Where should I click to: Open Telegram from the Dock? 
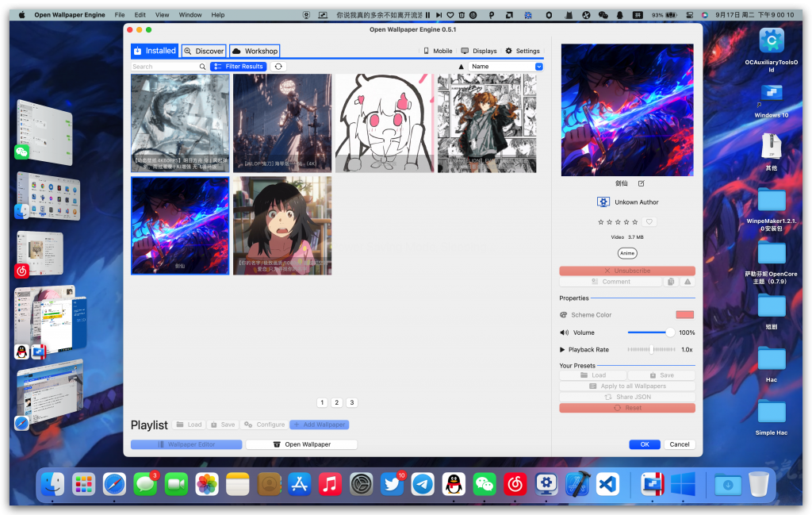point(423,484)
